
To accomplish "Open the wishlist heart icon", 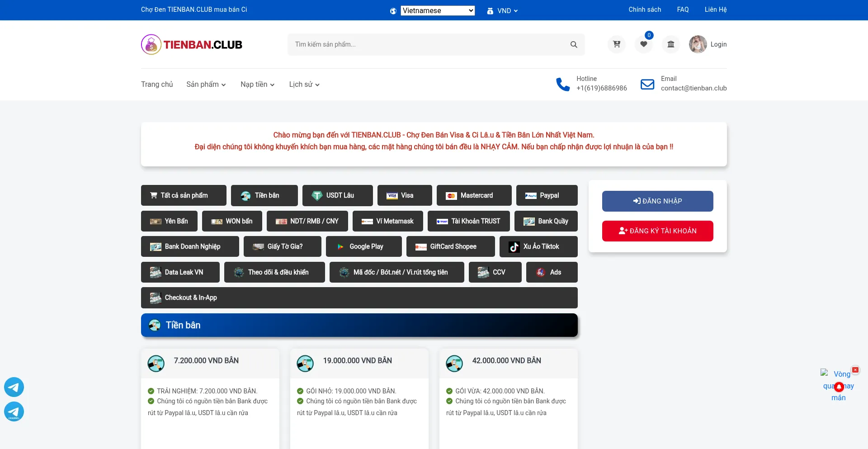I will click(x=643, y=44).
